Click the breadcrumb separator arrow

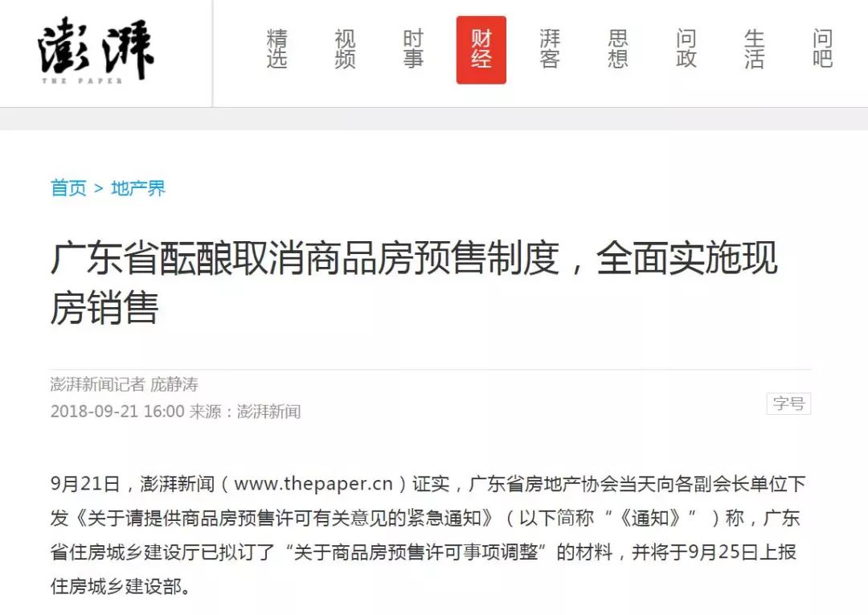(99, 189)
